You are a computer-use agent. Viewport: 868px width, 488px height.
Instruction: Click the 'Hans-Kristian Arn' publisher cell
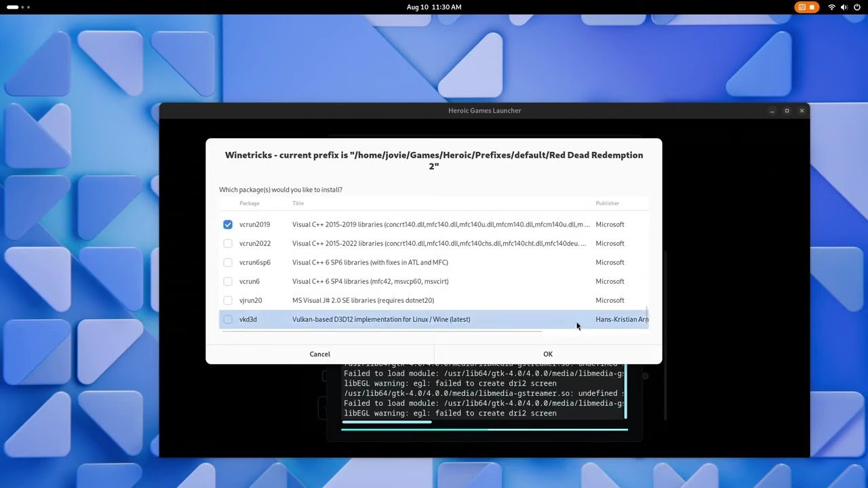pos(622,319)
